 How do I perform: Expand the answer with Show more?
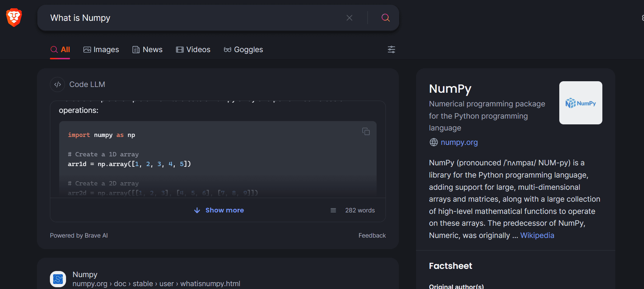[x=219, y=210]
